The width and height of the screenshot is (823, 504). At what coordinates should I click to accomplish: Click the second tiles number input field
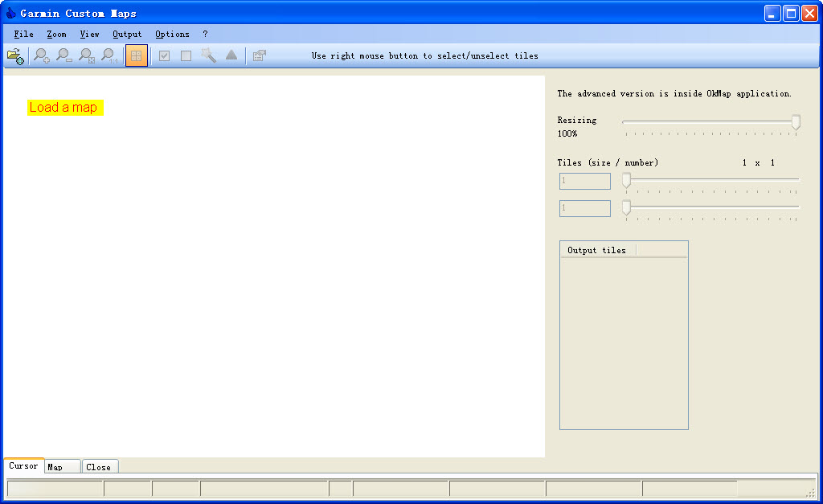point(585,208)
